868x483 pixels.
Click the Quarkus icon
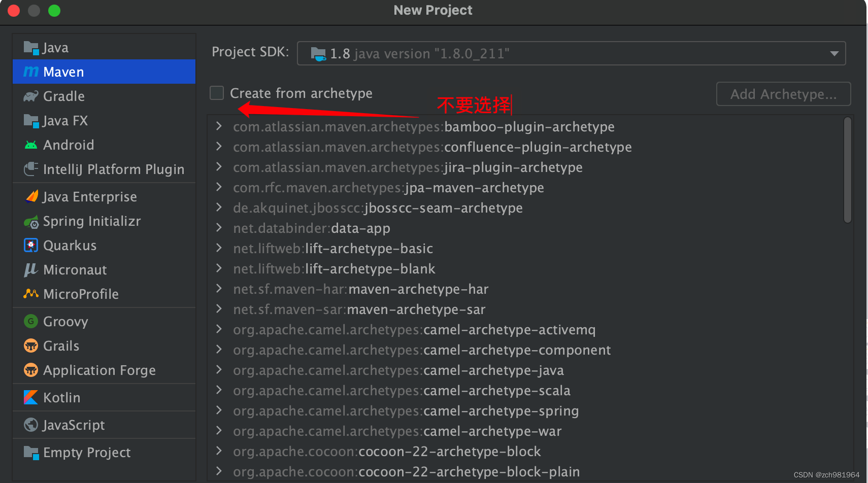(31, 246)
